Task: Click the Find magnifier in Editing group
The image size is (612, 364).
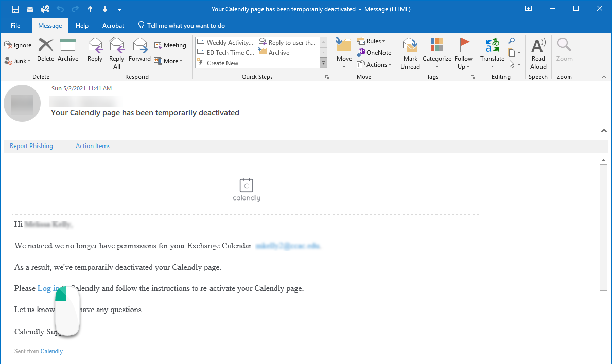Action: point(511,41)
